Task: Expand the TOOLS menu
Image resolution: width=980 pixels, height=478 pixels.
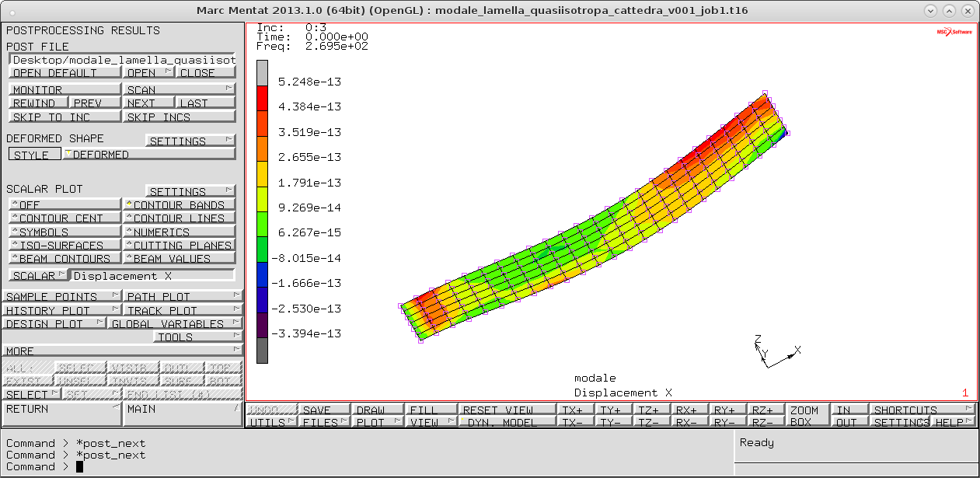Action: (x=198, y=337)
